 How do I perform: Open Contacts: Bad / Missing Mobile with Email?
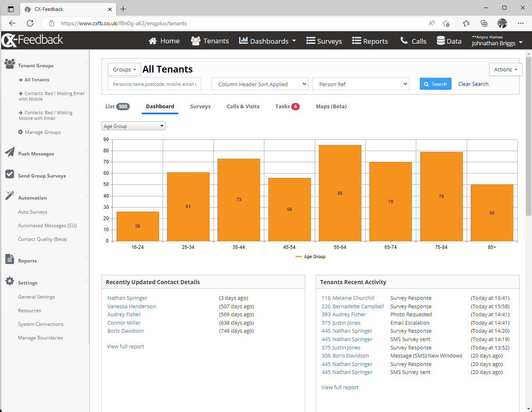pyautogui.click(x=46, y=115)
